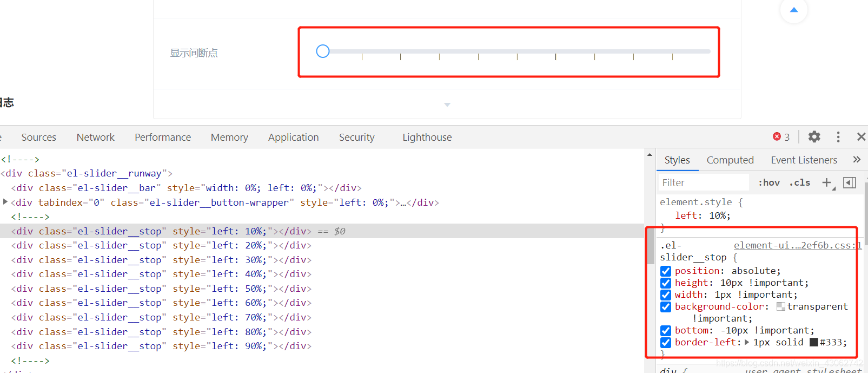The width and height of the screenshot is (868, 373).
Task: Click the red error count badge
Action: click(781, 137)
